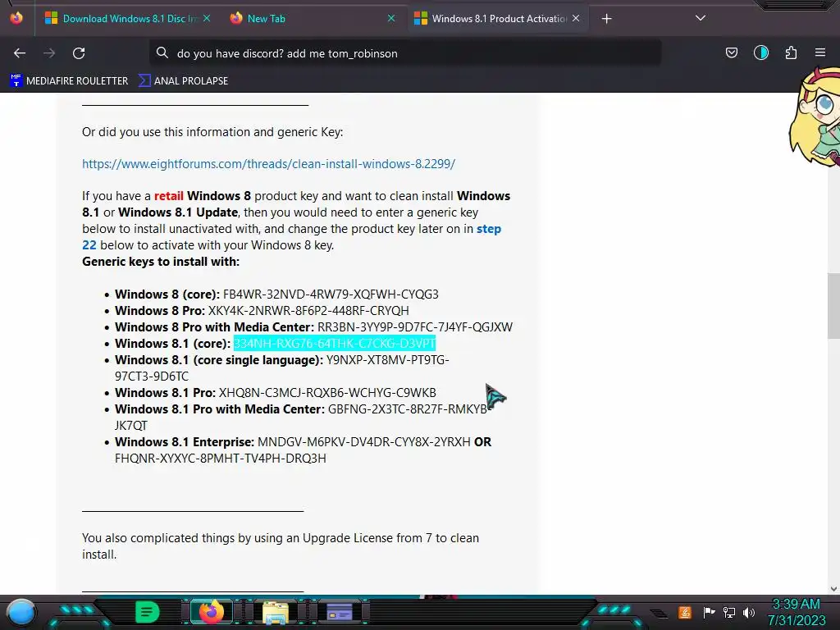The height and width of the screenshot is (630, 840).
Task: Click the half-circle icon beside Pocket
Action: tap(760, 52)
